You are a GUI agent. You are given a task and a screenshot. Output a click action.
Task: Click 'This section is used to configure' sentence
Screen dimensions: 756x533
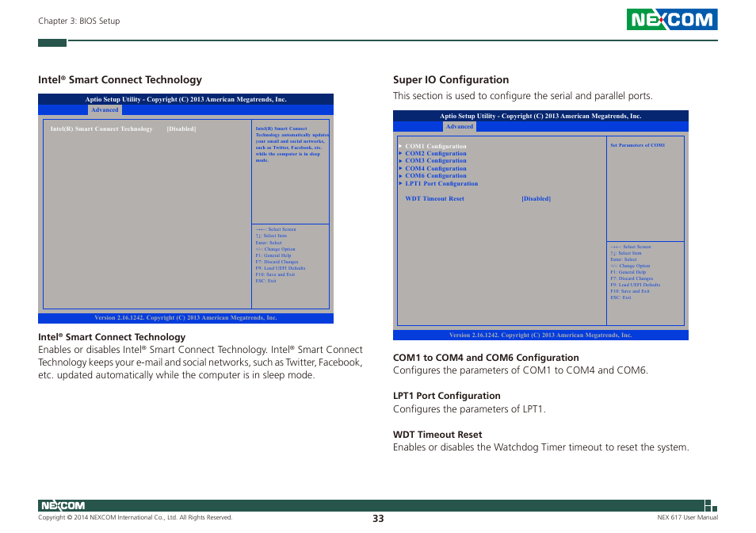click(523, 95)
